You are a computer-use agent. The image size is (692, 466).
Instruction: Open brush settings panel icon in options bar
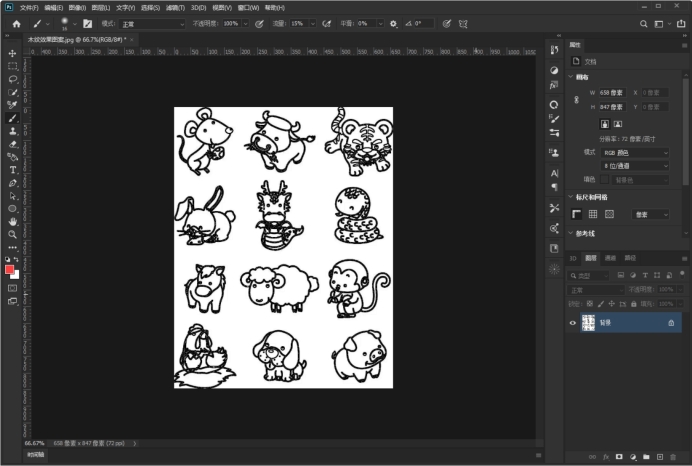tap(87, 24)
